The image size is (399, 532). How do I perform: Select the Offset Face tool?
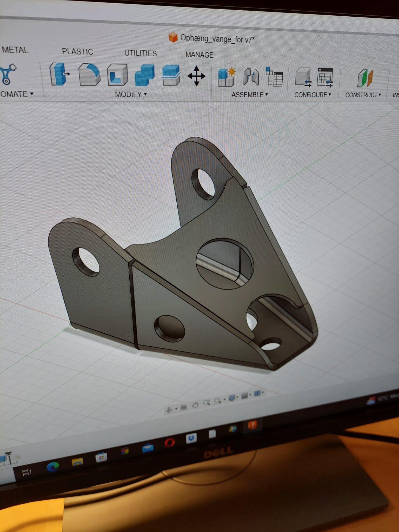click(171, 75)
